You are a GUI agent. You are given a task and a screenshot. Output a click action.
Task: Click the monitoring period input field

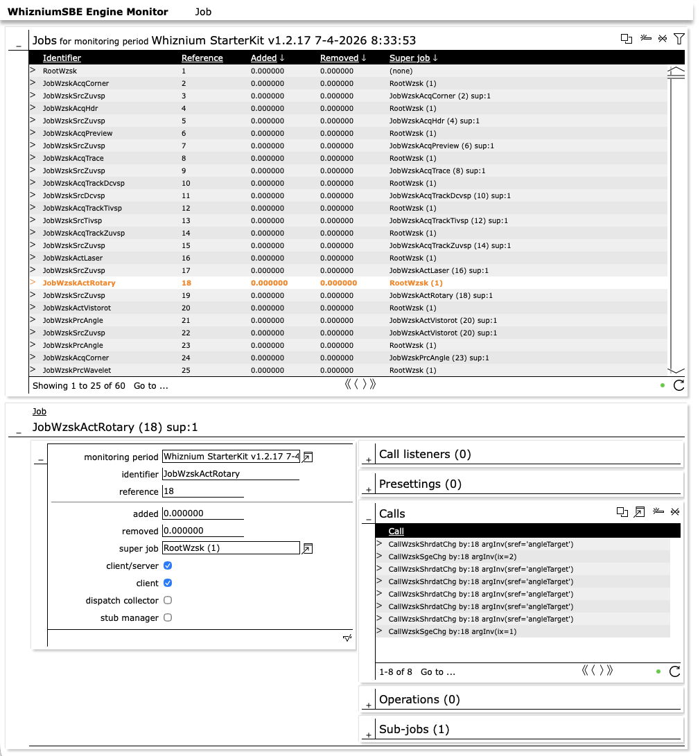pos(230,456)
